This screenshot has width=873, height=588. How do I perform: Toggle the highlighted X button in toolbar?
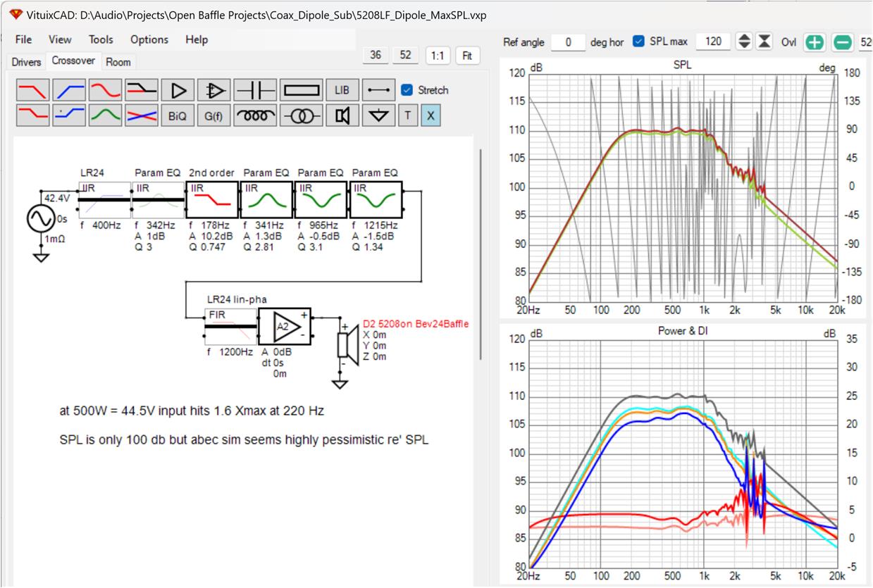(x=430, y=115)
